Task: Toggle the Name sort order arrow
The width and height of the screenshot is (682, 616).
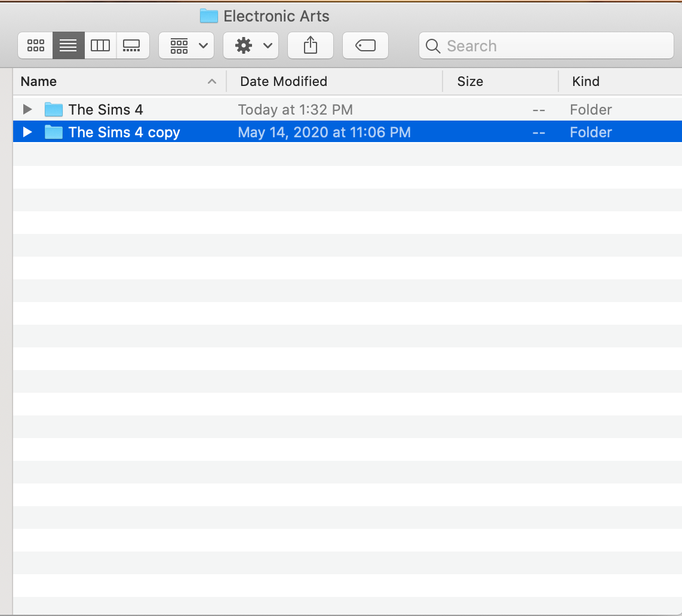Action: pos(212,81)
